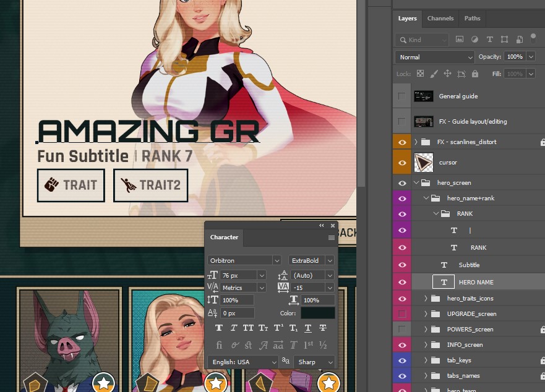Viewport: 545px width, 392px height.
Task: Apply Faux Bold in Character panel
Action: [219, 328]
